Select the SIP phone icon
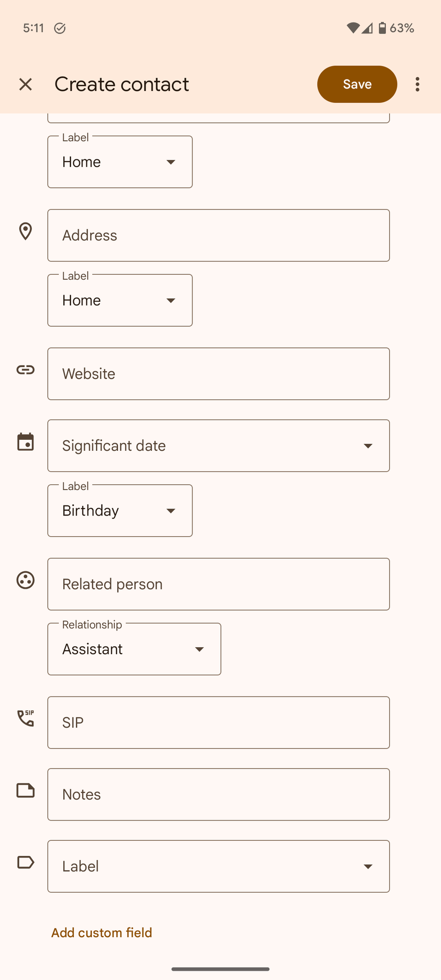 click(x=25, y=719)
